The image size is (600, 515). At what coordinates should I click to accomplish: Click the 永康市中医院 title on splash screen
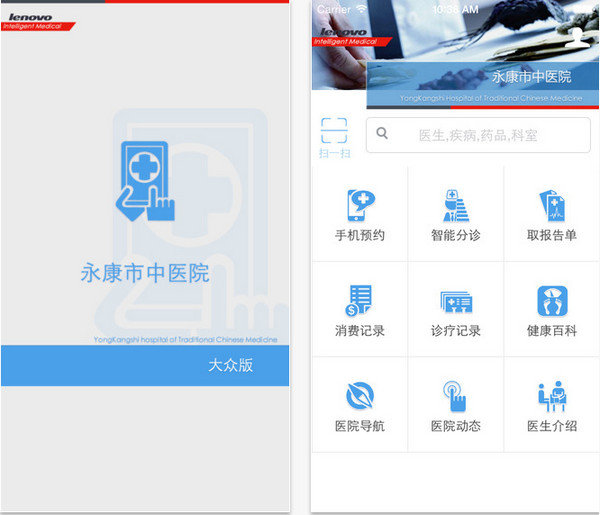[x=145, y=273]
